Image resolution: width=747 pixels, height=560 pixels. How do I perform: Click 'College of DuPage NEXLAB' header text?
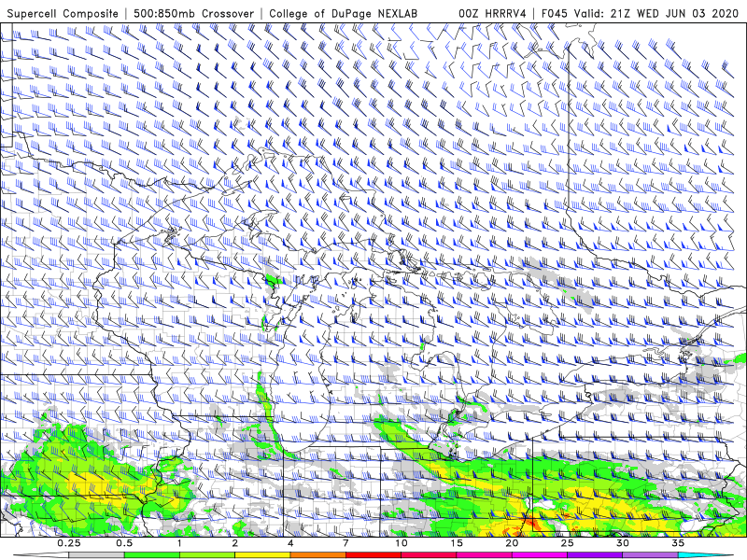pos(343,14)
